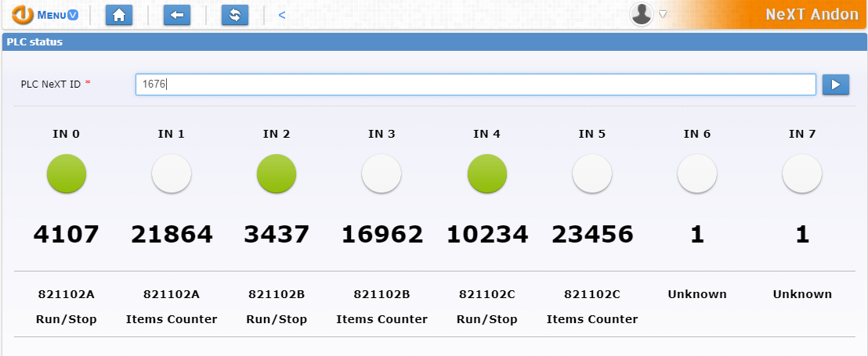This screenshot has height=356, width=868.
Task: Click the back arrow button
Action: point(176,15)
